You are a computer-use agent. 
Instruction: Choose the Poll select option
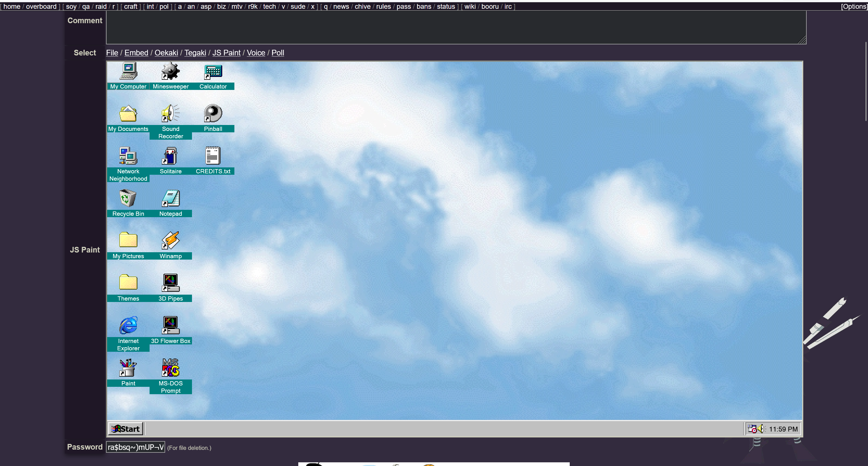(278, 53)
